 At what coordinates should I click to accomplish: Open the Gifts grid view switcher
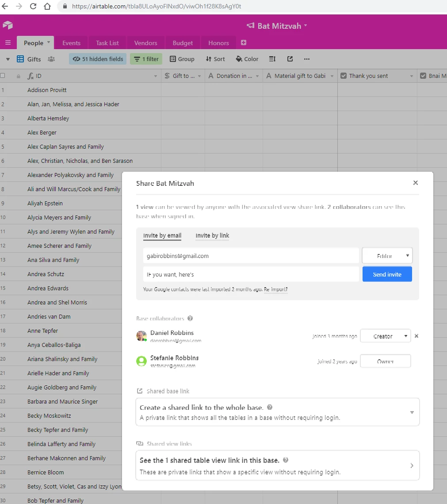coord(29,59)
